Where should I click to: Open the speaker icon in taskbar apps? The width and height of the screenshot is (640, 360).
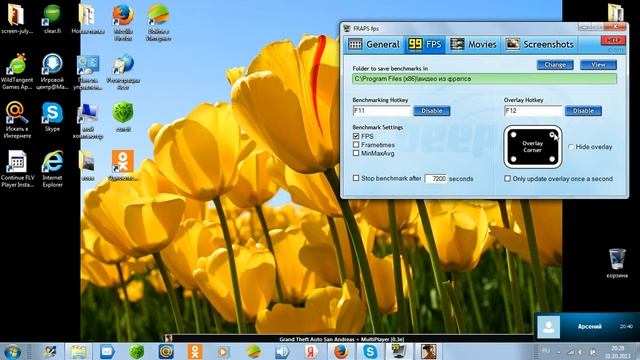click(x=282, y=352)
